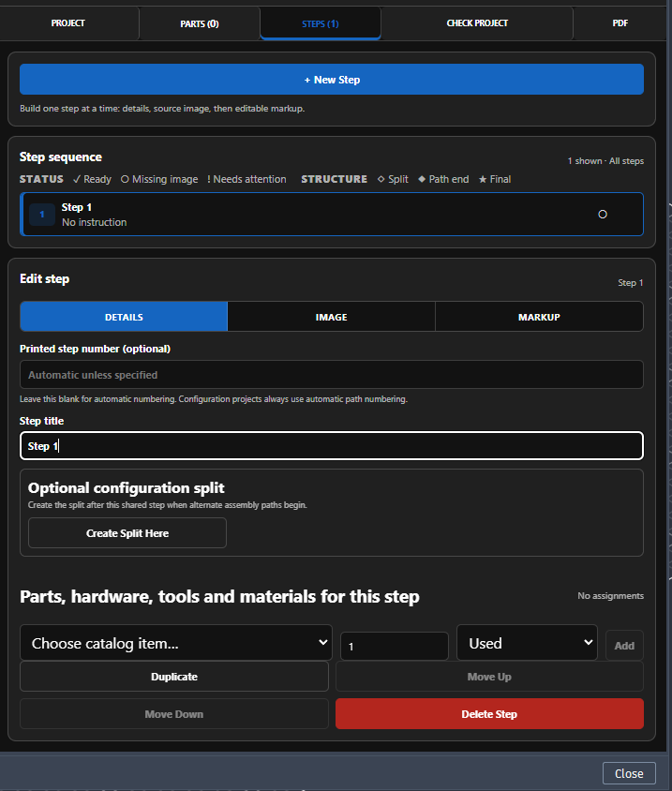Click the Final legend entry
Image resolution: width=672 pixels, height=791 pixels.
tap(495, 179)
